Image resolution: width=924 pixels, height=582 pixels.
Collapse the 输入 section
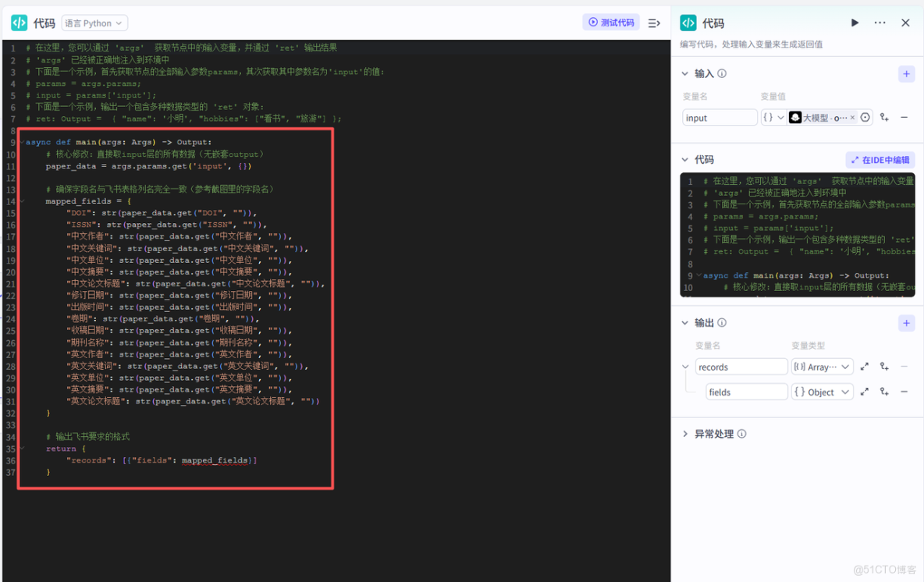pyautogui.click(x=685, y=73)
